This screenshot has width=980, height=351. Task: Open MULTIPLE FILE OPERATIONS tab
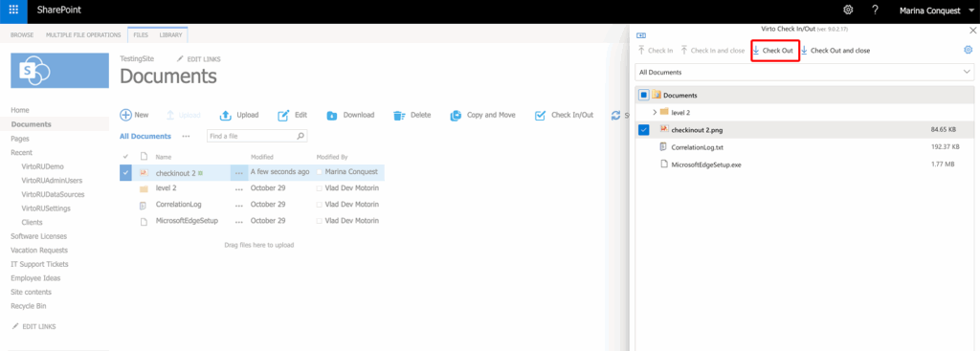point(83,35)
